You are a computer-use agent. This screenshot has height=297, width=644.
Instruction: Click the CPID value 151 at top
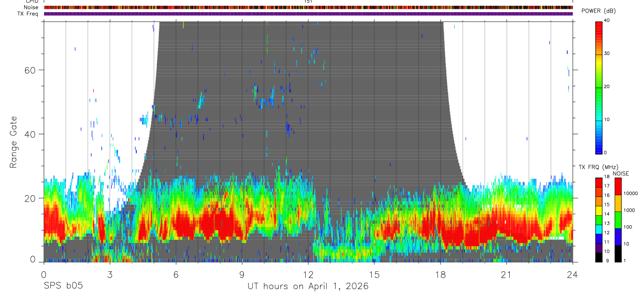(308, 2)
